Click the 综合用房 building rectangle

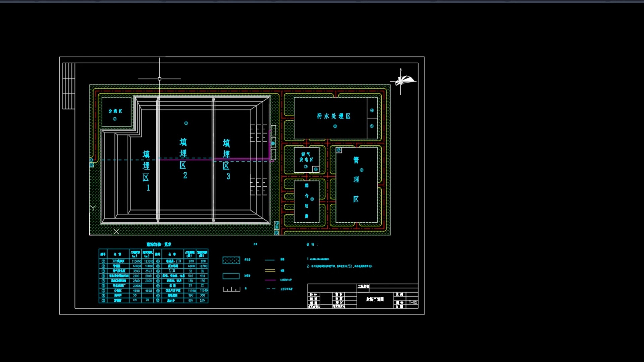pos(307,201)
